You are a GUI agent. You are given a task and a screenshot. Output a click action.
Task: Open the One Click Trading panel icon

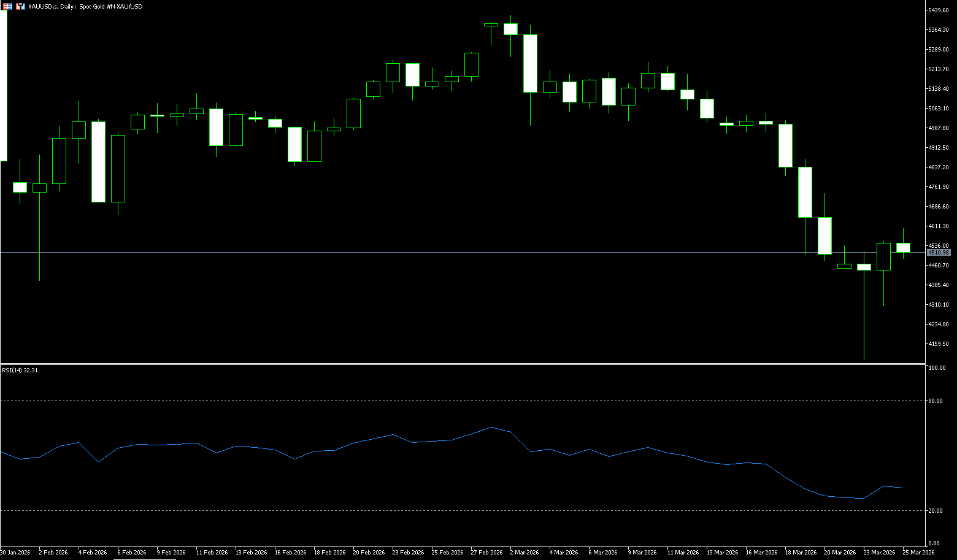click(x=8, y=6)
